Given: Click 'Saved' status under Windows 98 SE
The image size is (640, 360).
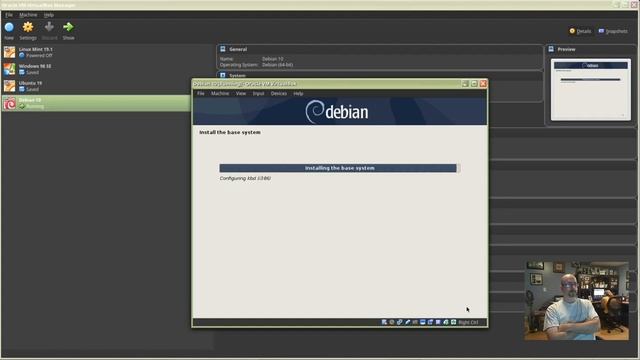Looking at the screenshot, I should (32, 72).
